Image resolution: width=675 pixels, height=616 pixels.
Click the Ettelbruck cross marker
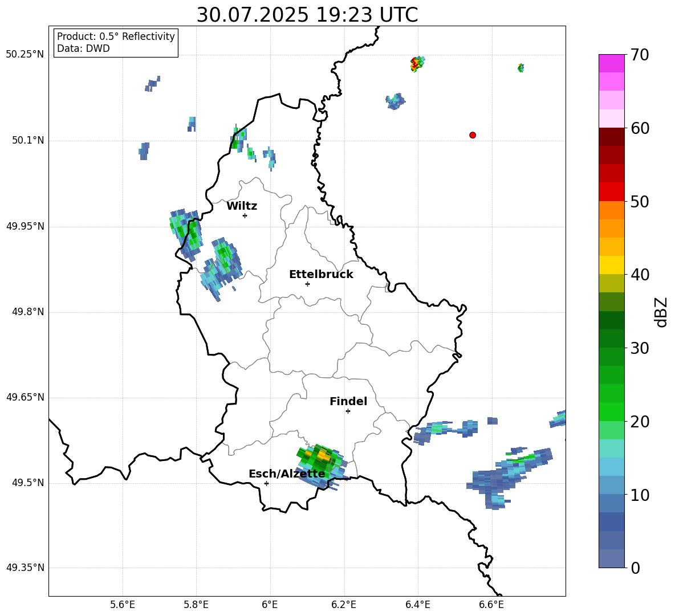pyautogui.click(x=307, y=284)
